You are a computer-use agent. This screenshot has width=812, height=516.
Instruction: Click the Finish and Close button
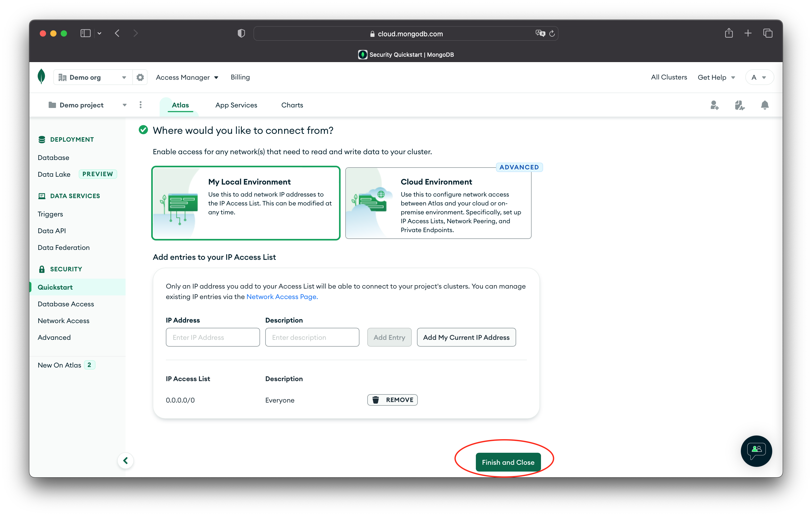click(508, 462)
